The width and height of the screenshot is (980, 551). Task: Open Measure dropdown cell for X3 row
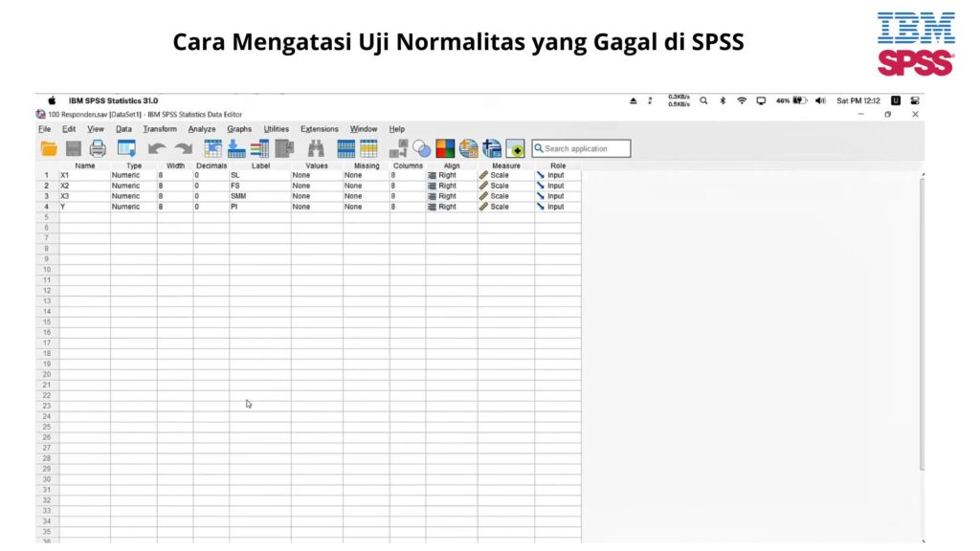(x=506, y=196)
